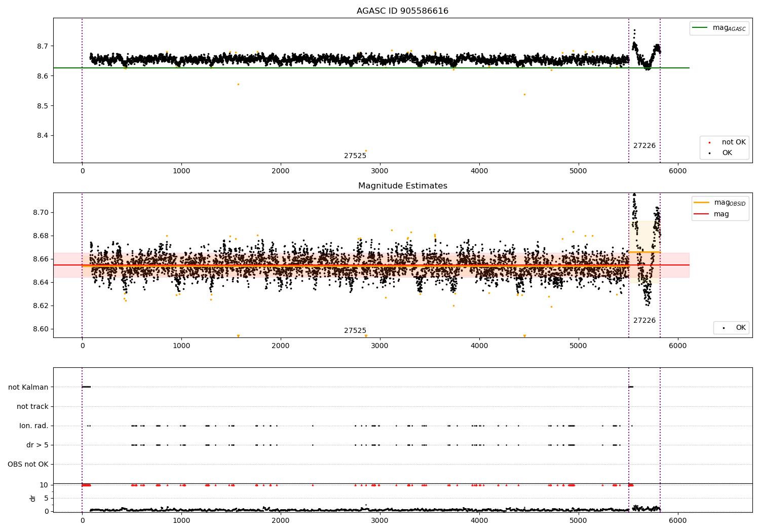This screenshot has width=760, height=532.
Task: Click the 8.6 y-tick in the top plot
Action: click(x=43, y=76)
